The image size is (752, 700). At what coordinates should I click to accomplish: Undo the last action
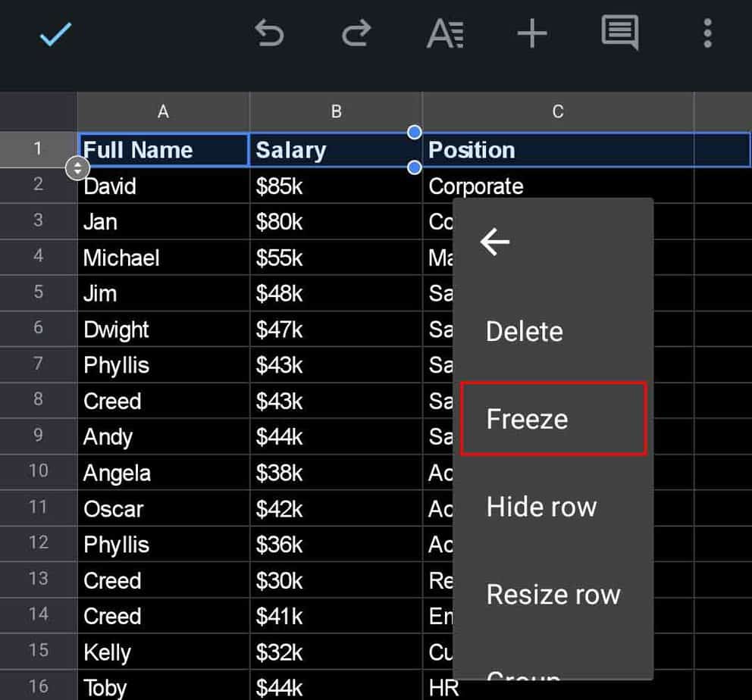[269, 34]
